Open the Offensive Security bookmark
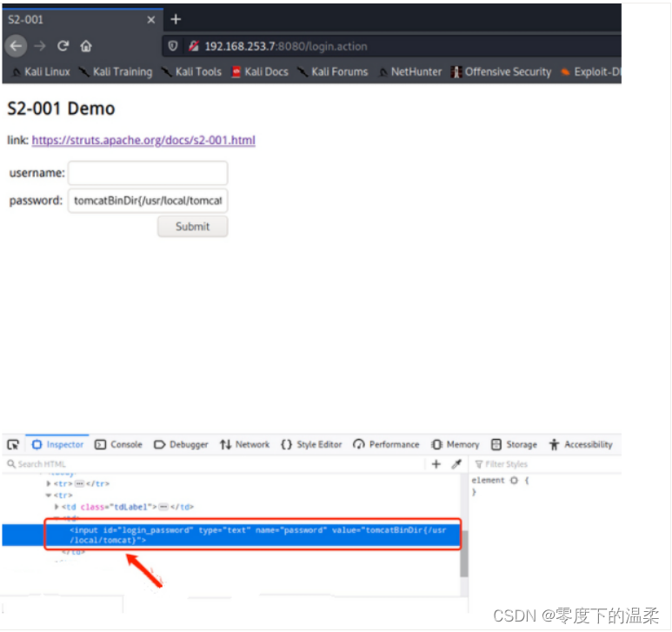Screen dimensions: 672x632 pos(501,71)
